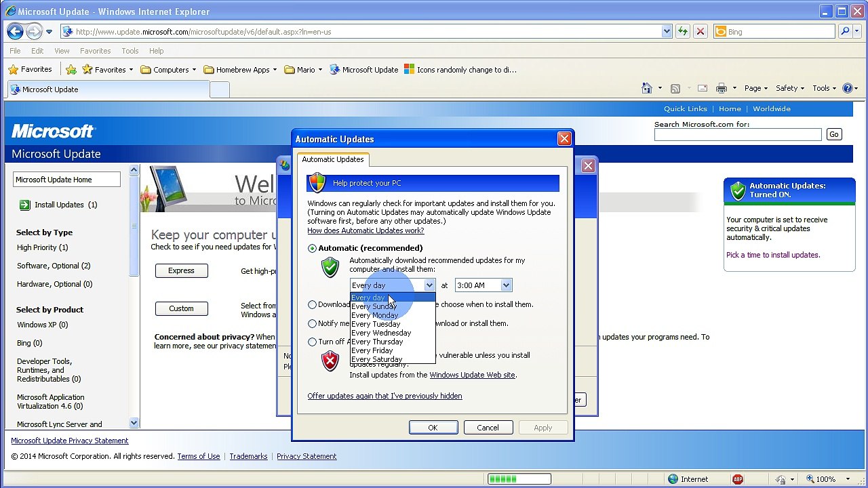Screen dimensions: 868x488
Task: Open Icons randomly change favorites link
Action: (x=460, y=69)
